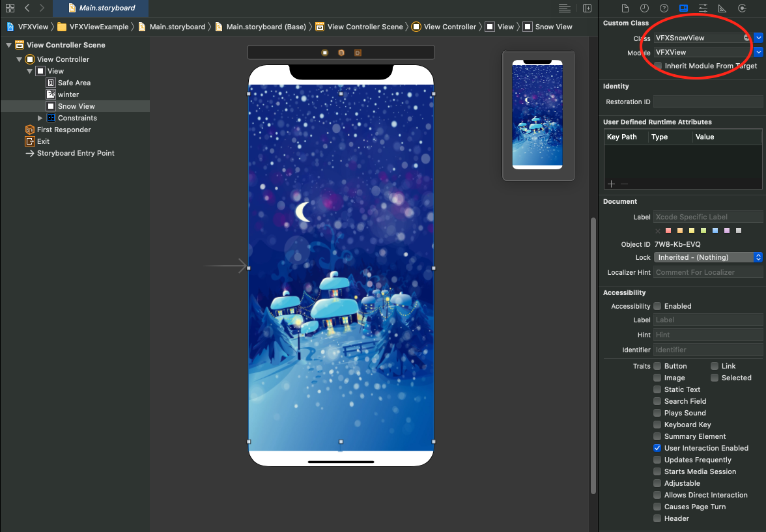Click the Restoration ID field
This screenshot has height=532, width=766.
(708, 102)
